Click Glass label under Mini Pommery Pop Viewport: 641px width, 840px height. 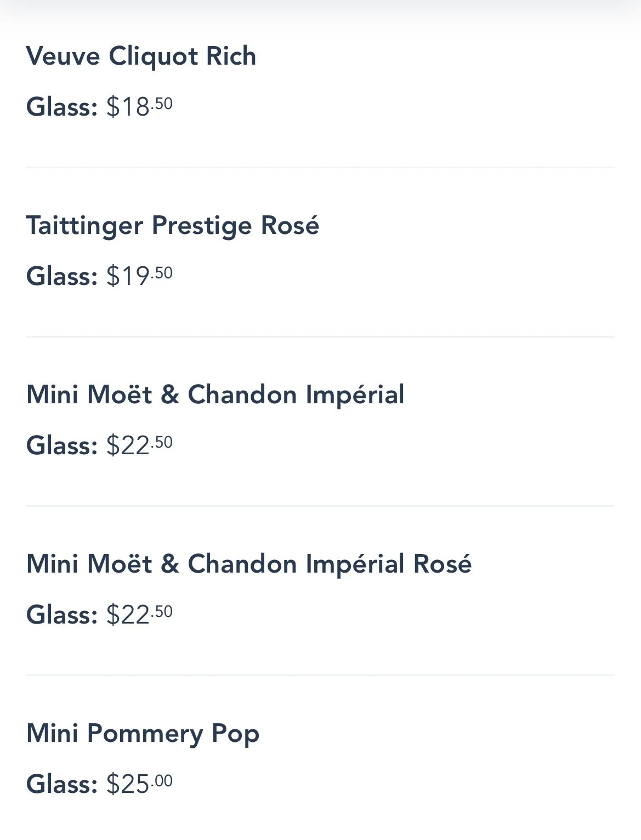[x=61, y=784]
